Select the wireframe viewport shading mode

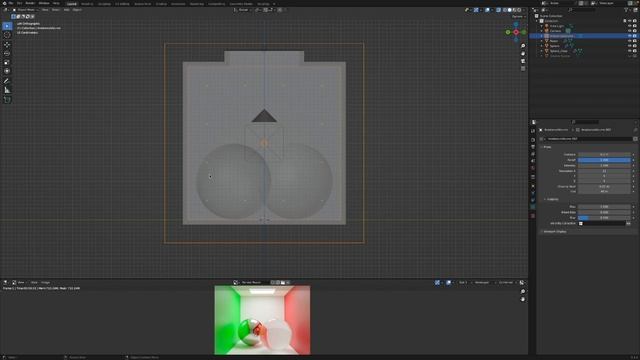point(505,10)
